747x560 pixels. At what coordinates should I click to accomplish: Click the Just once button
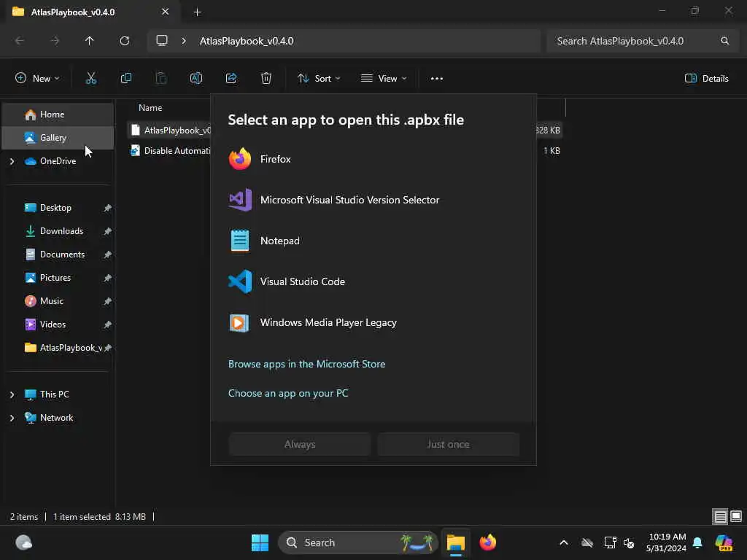click(449, 444)
